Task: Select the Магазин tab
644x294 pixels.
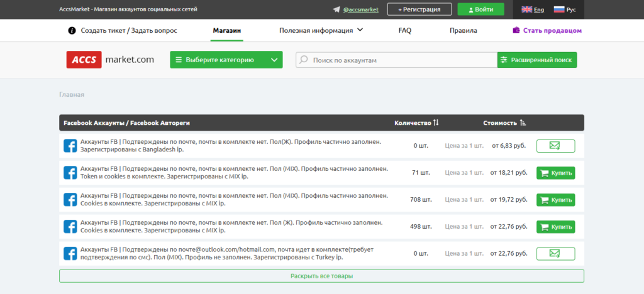Action: (x=226, y=30)
